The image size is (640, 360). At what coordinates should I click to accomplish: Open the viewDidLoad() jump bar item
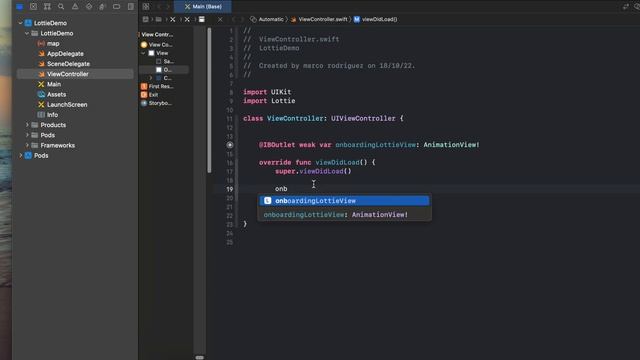(x=376, y=19)
